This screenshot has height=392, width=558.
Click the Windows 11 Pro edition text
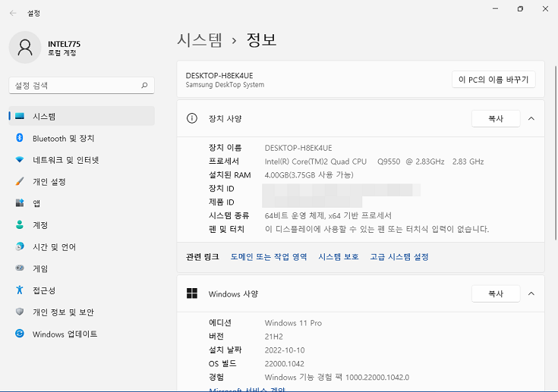[x=293, y=323]
